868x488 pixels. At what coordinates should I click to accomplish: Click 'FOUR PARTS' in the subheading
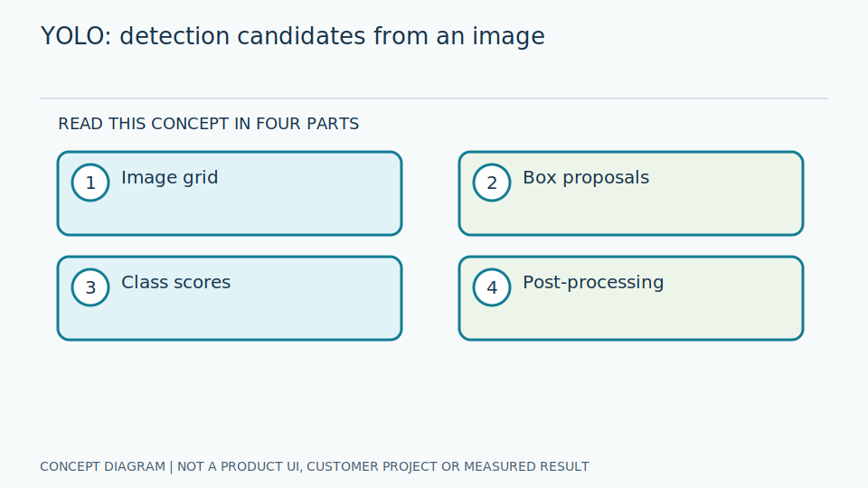coord(307,124)
